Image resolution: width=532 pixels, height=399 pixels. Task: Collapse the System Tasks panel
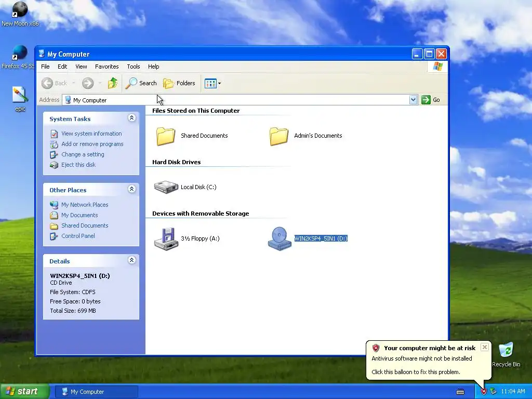pos(131,118)
